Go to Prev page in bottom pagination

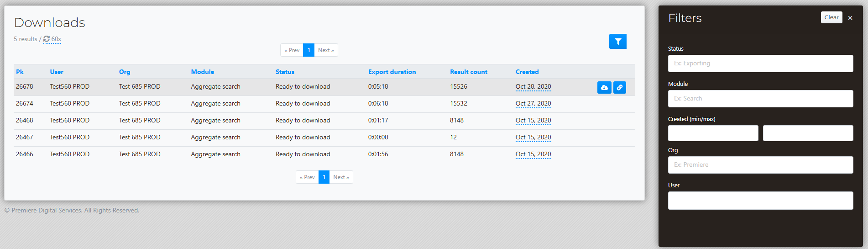pos(307,177)
